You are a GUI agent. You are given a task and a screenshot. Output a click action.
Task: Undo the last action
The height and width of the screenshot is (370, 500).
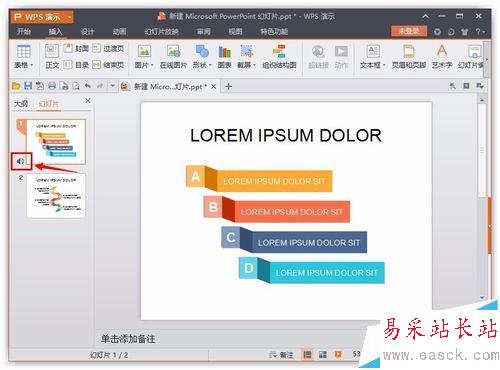[88, 86]
